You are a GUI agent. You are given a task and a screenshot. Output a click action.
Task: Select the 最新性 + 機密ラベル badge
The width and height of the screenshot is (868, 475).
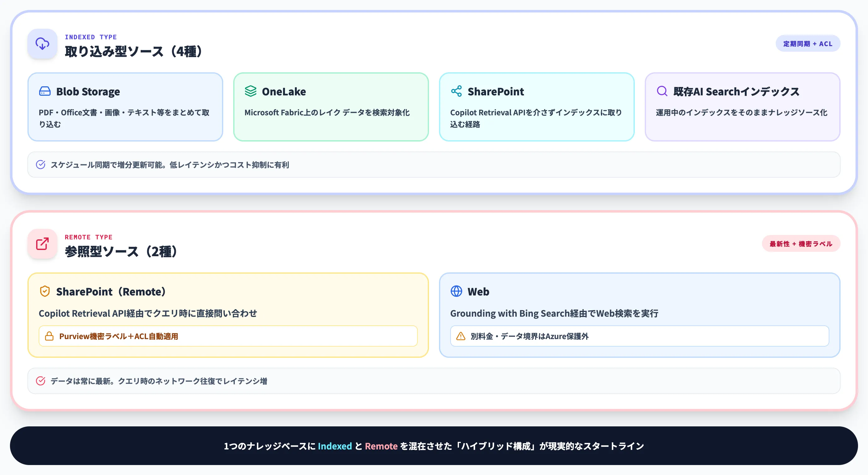coord(801,243)
